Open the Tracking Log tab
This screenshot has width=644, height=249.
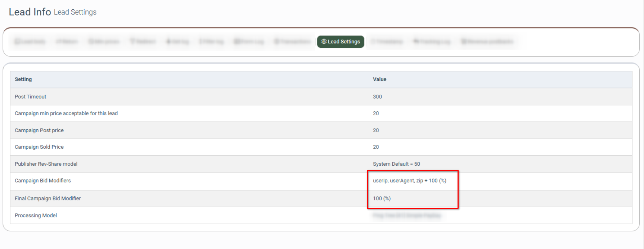[x=432, y=42]
